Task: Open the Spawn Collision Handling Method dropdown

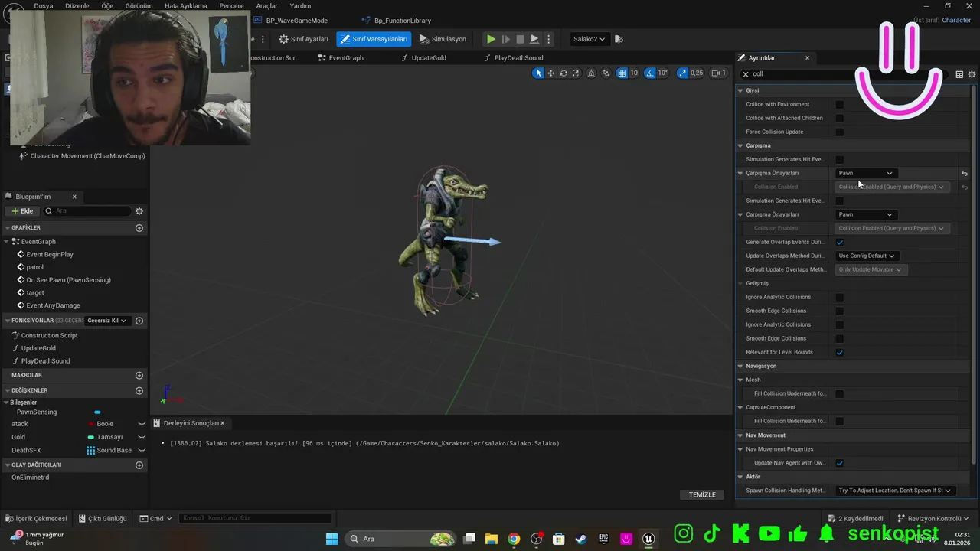Action: click(894, 491)
